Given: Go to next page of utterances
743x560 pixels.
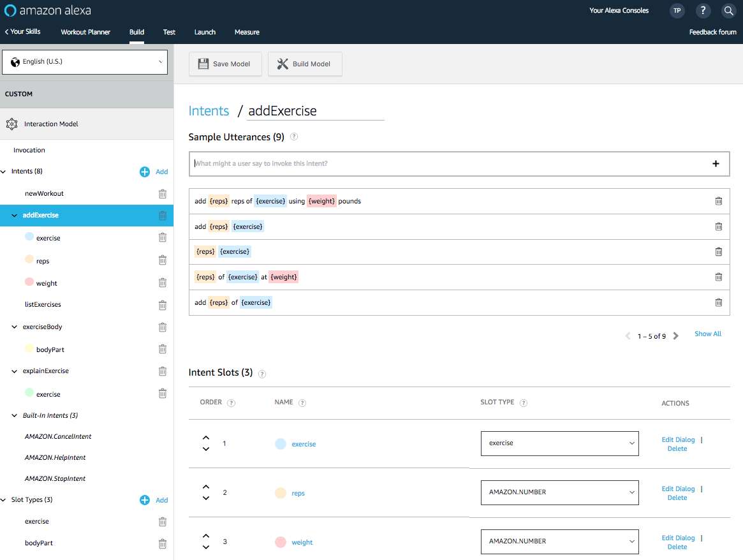Looking at the screenshot, I should coord(675,336).
